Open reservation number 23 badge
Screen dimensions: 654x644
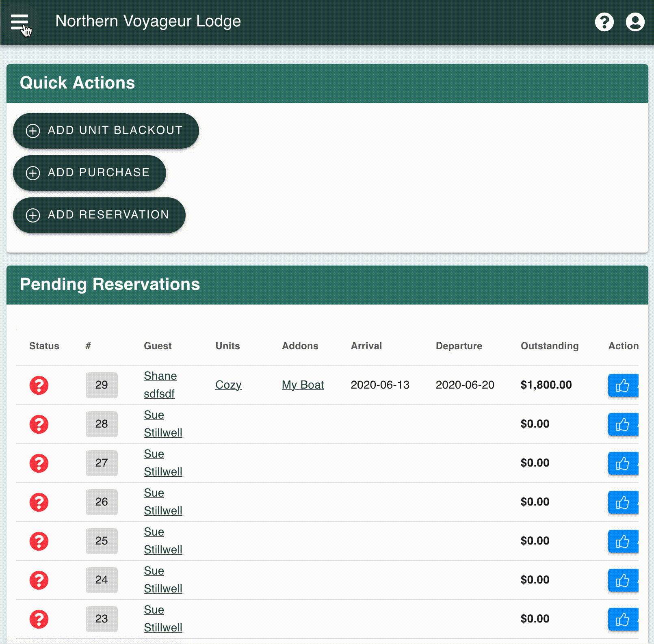pyautogui.click(x=102, y=619)
